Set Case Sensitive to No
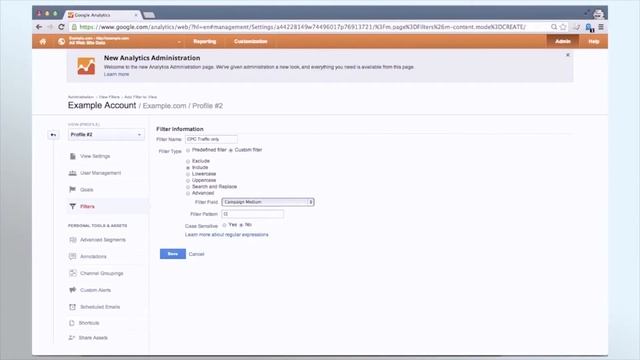This screenshot has height=360, width=640. [x=241, y=225]
